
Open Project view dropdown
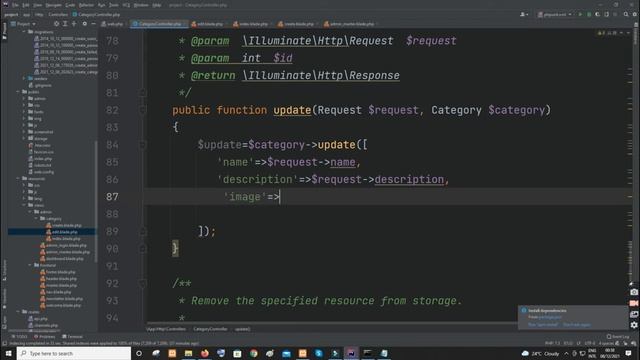[x=23, y=24]
